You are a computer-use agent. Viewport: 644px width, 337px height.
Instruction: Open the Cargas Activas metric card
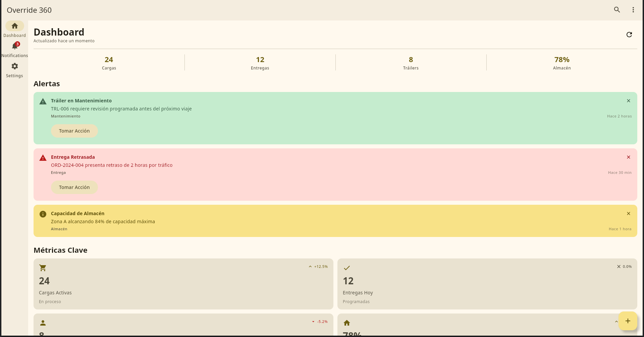pyautogui.click(x=183, y=284)
